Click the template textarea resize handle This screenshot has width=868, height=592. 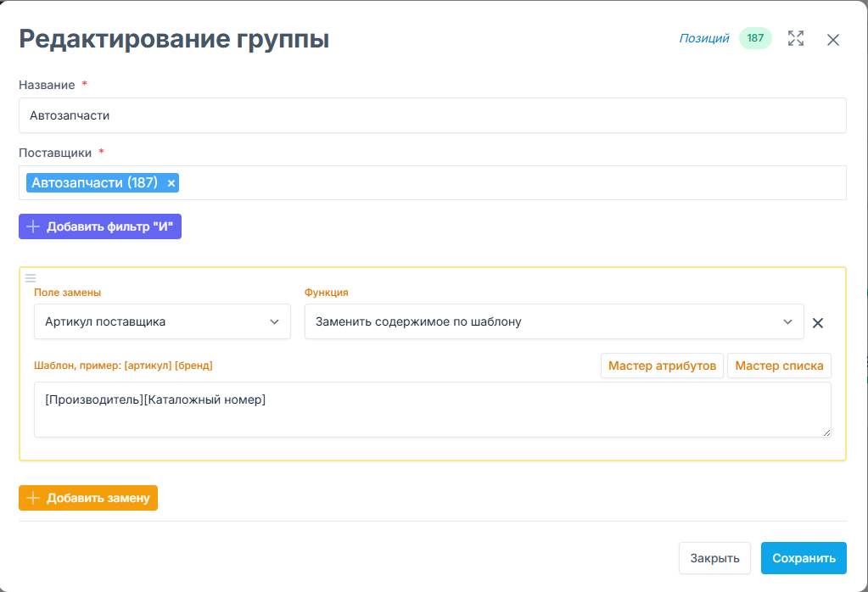(826, 433)
